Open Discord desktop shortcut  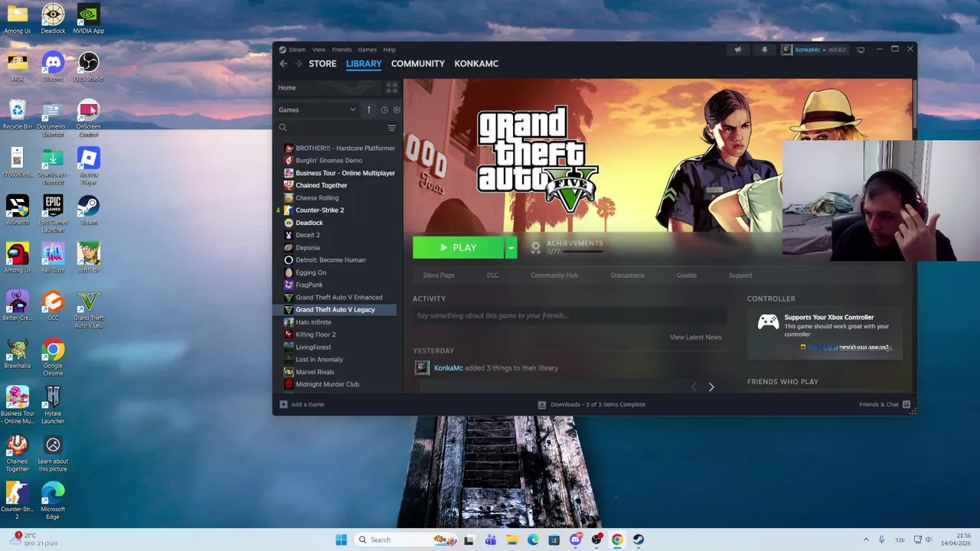coord(53,67)
